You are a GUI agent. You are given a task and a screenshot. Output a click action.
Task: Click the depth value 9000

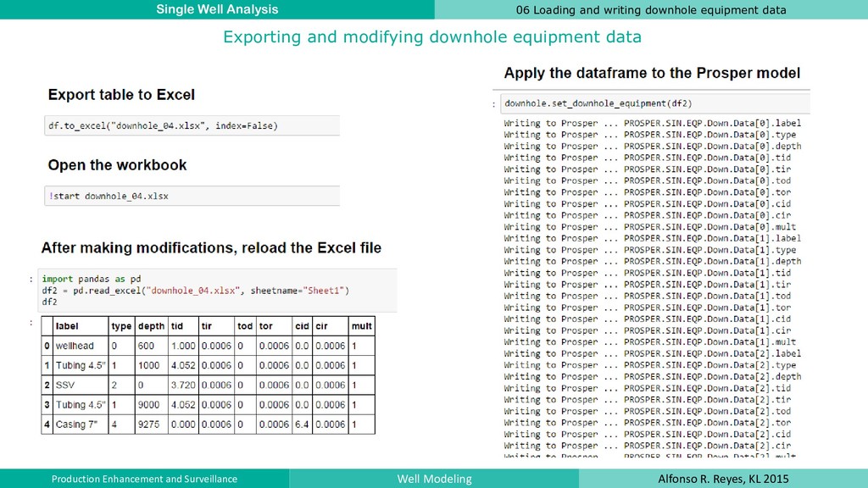(151, 404)
